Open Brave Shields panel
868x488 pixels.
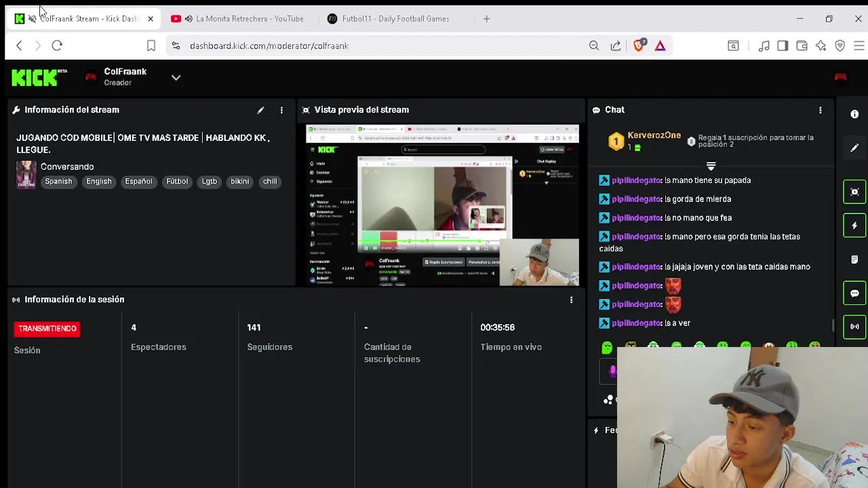(x=639, y=46)
